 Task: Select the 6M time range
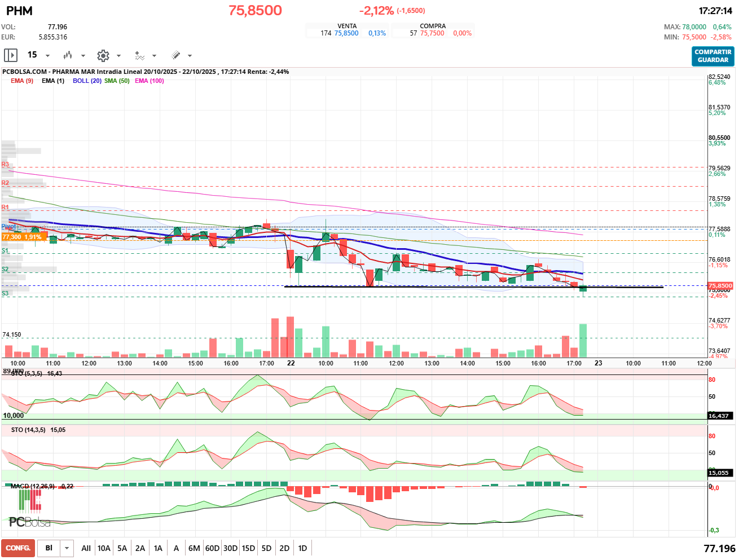(194, 548)
